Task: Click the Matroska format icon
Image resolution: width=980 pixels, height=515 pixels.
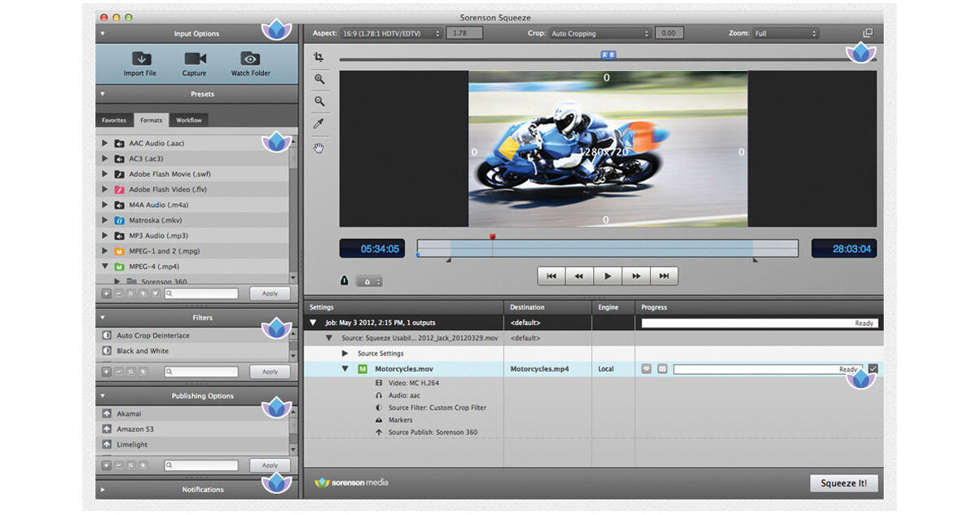Action: (119, 220)
